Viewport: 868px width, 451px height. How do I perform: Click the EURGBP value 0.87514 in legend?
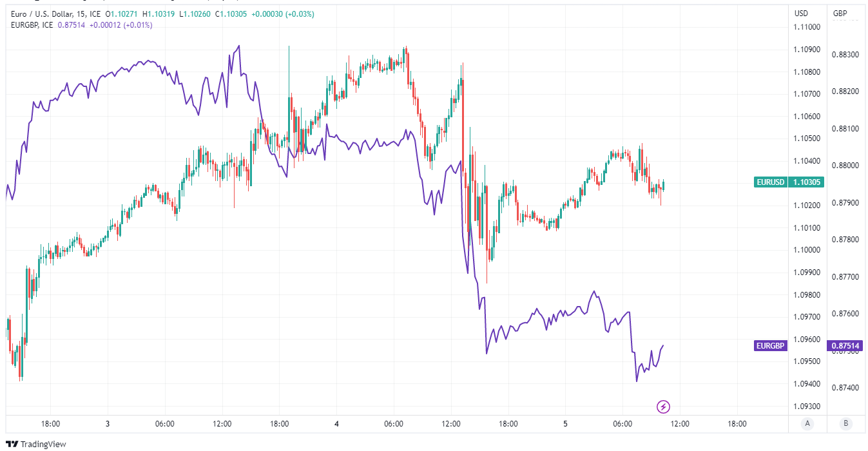click(72, 24)
